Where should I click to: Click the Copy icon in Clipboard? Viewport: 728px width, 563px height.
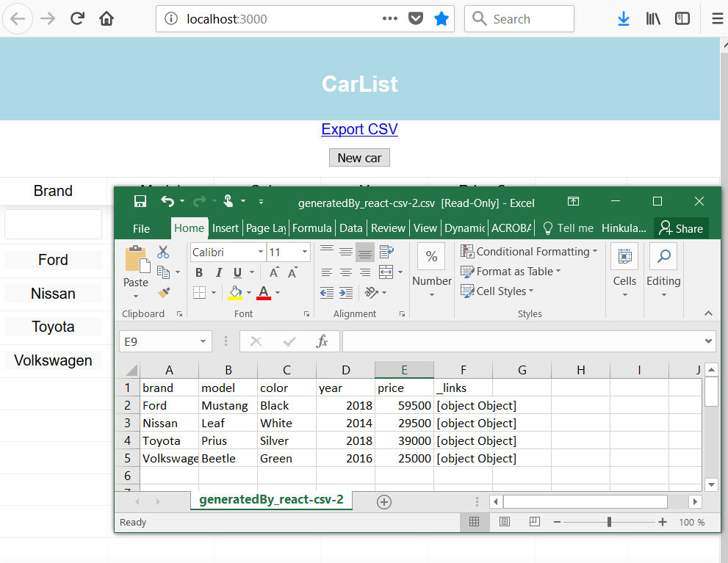tap(163, 272)
